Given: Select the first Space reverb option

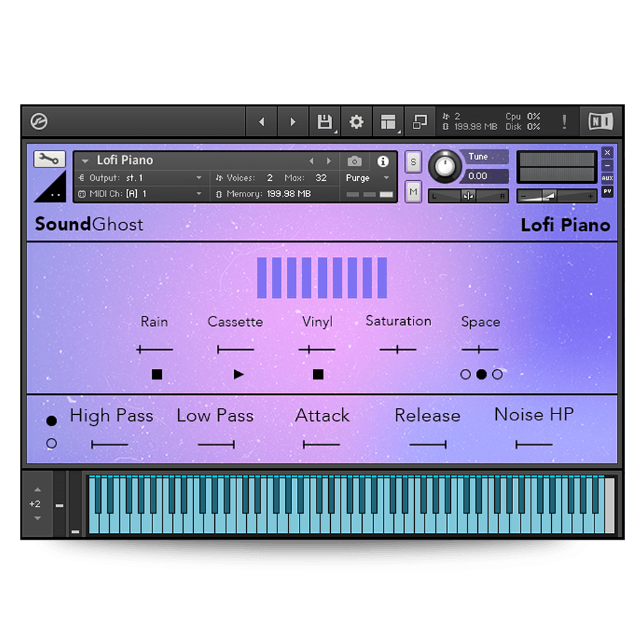Looking at the screenshot, I should click(465, 374).
